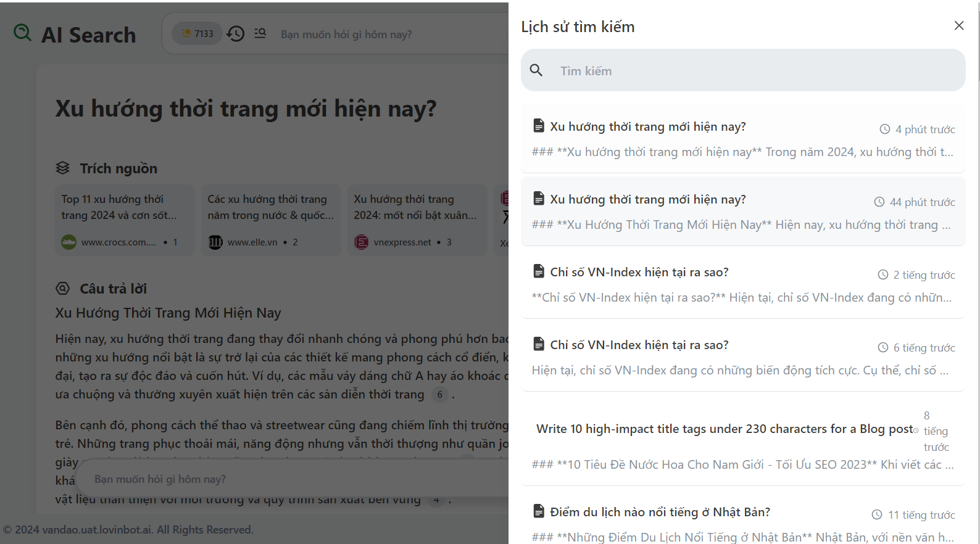Click the Câu trả lời icon

(x=63, y=288)
